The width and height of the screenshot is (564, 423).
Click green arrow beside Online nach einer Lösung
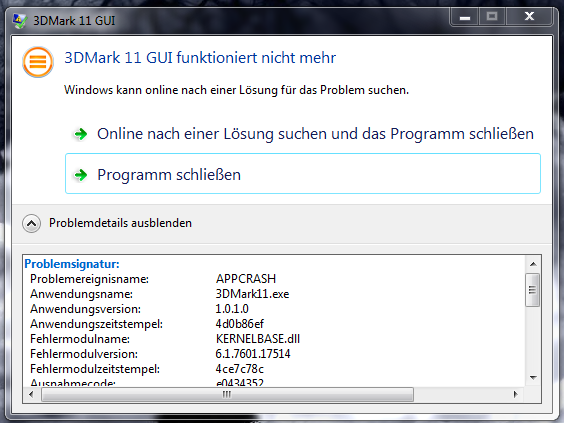pos(81,134)
